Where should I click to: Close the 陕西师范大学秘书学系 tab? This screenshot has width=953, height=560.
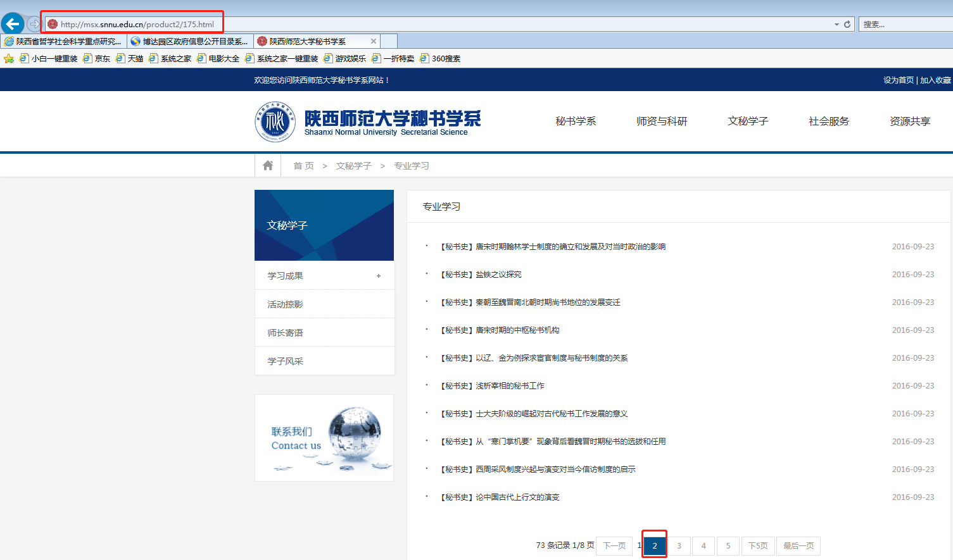pos(374,41)
